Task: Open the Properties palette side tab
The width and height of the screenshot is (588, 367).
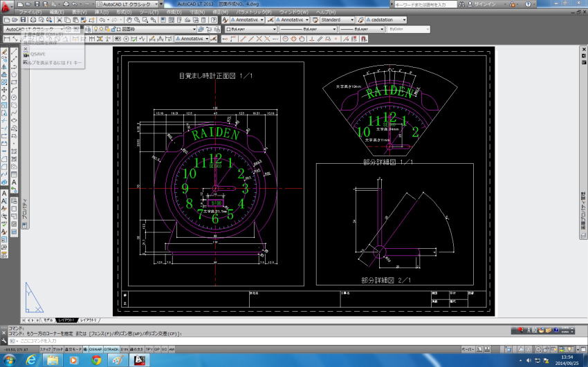Action: pyautogui.click(x=25, y=209)
